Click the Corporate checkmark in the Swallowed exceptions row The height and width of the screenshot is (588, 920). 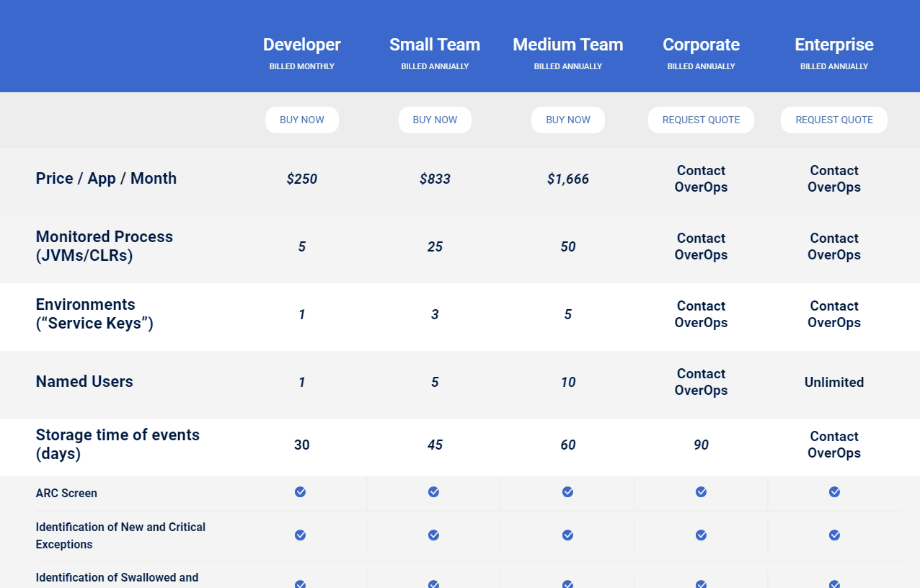(701, 584)
